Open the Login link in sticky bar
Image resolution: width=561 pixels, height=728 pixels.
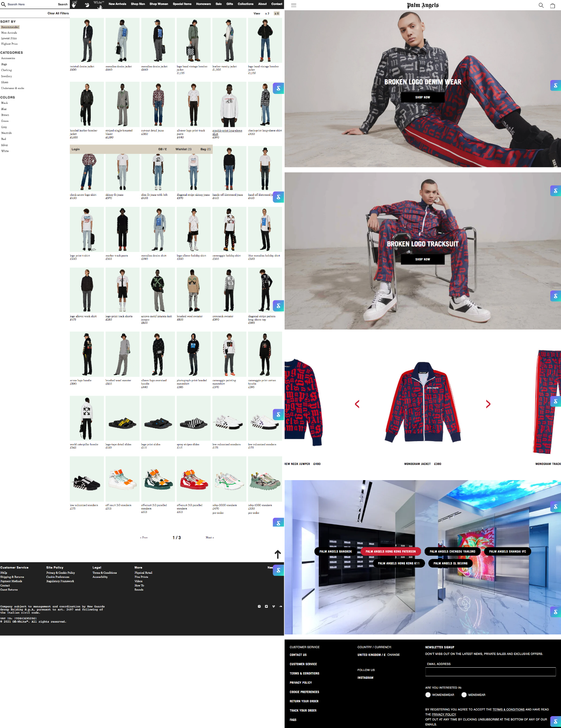point(76,149)
